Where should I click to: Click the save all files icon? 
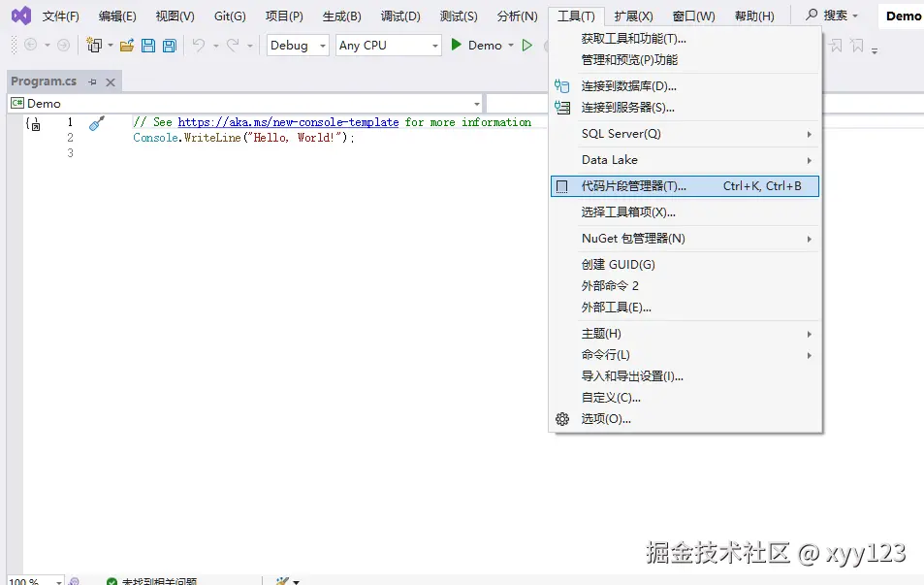click(169, 46)
